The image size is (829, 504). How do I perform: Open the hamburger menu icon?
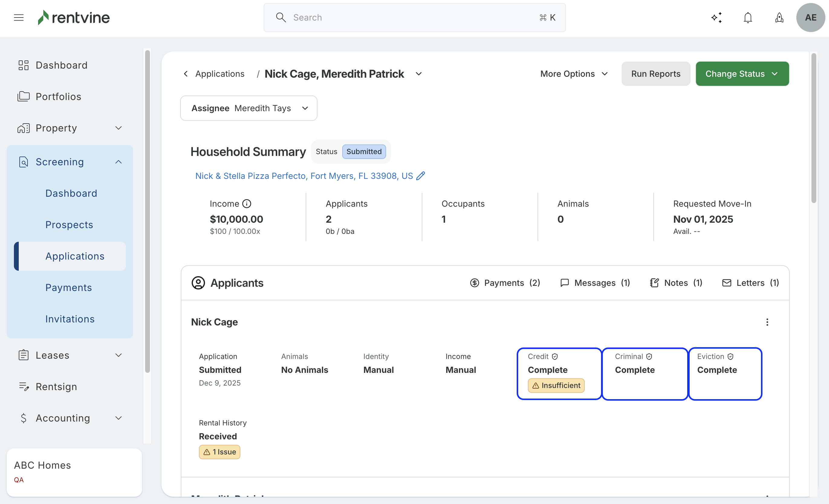click(x=18, y=18)
